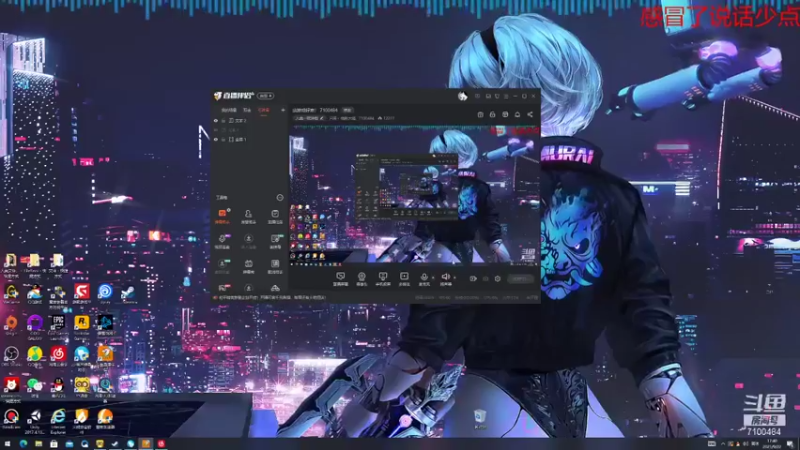Collapse the toolbox using its circle button
The height and width of the screenshot is (450, 800).
tap(280, 197)
